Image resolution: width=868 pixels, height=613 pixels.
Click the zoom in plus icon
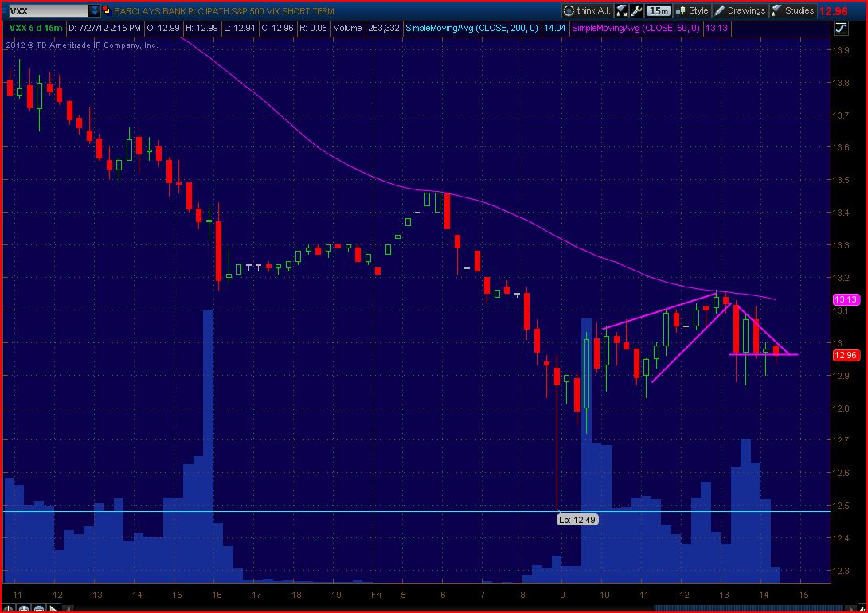(x=24, y=609)
